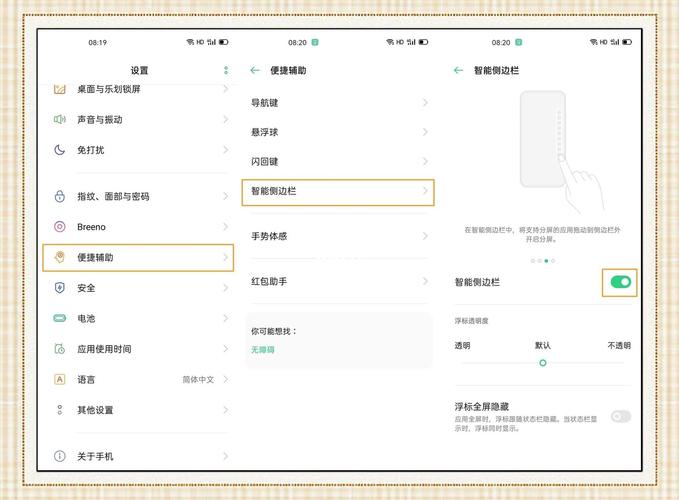Tap the 浮标透明度 section label

coord(471,321)
